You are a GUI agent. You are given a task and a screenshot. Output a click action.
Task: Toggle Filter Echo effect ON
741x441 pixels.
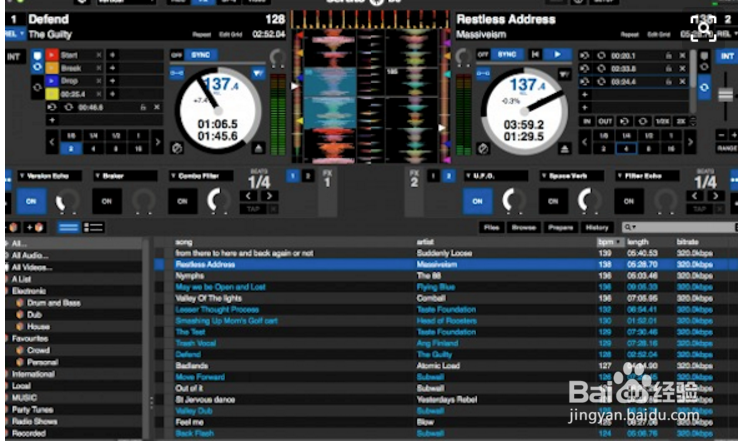click(629, 201)
